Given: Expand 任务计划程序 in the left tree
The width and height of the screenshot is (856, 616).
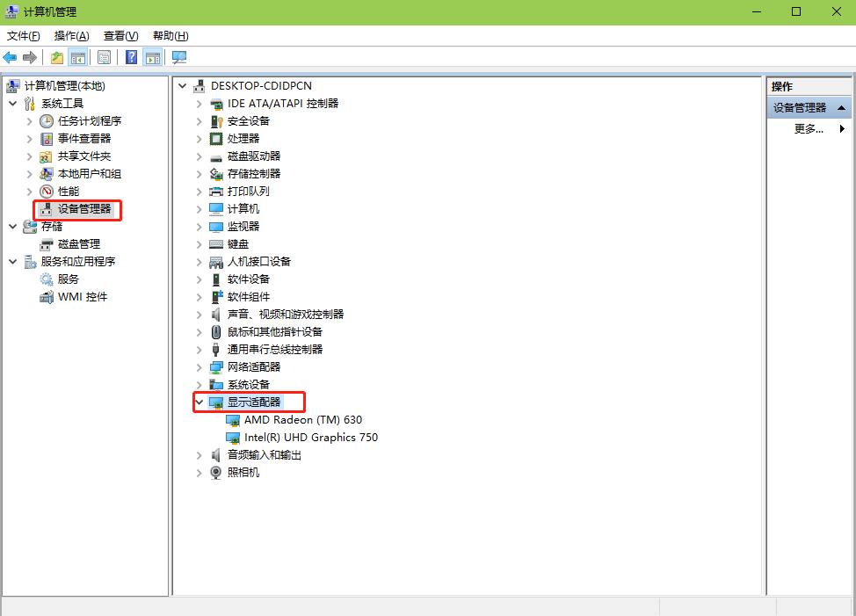Looking at the screenshot, I should coord(30,121).
